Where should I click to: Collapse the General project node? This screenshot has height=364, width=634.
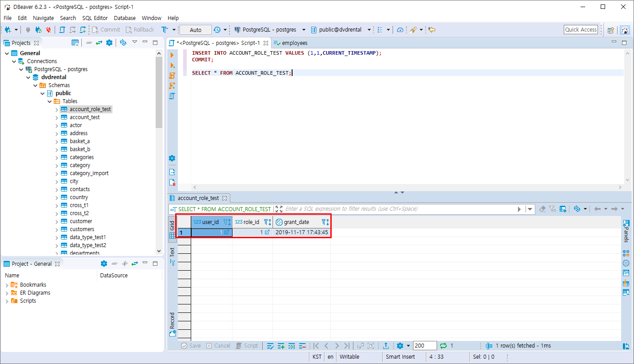(x=7, y=53)
